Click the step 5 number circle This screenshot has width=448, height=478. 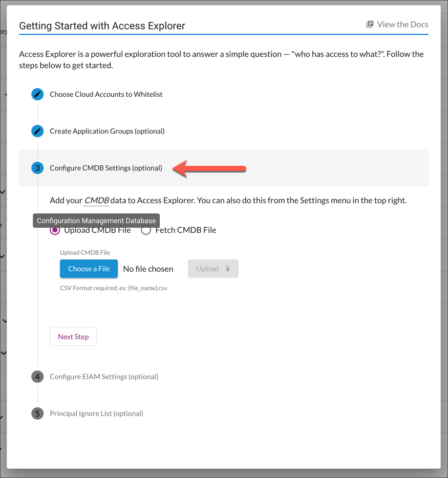[x=37, y=414]
